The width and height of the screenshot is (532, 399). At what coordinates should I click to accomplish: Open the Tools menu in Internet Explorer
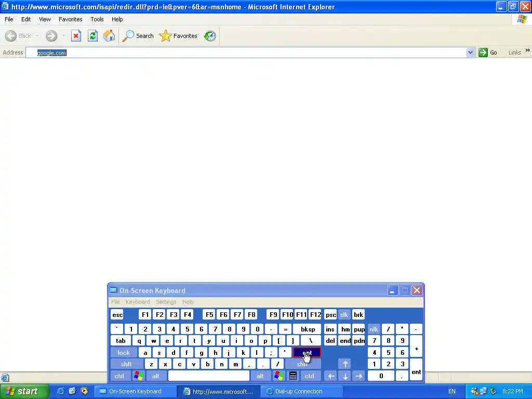tap(97, 19)
